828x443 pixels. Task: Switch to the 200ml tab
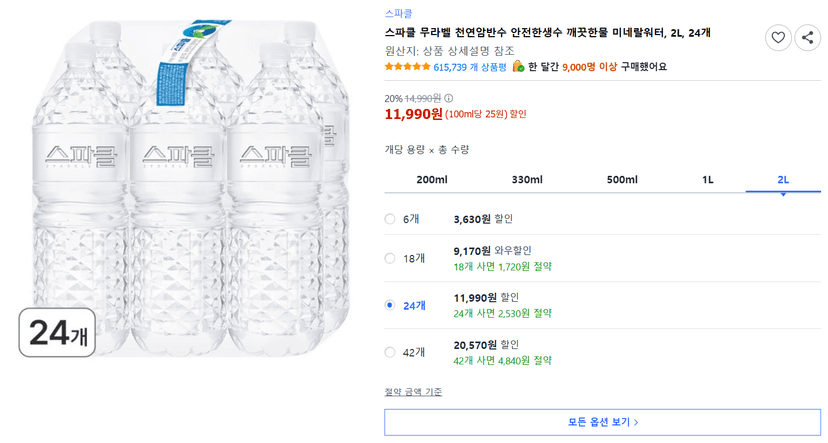[431, 180]
